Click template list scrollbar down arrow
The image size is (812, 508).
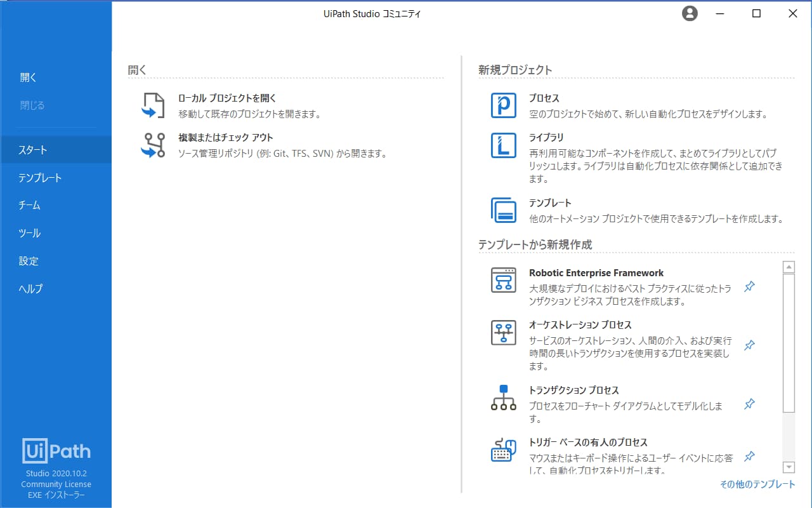[x=789, y=467]
